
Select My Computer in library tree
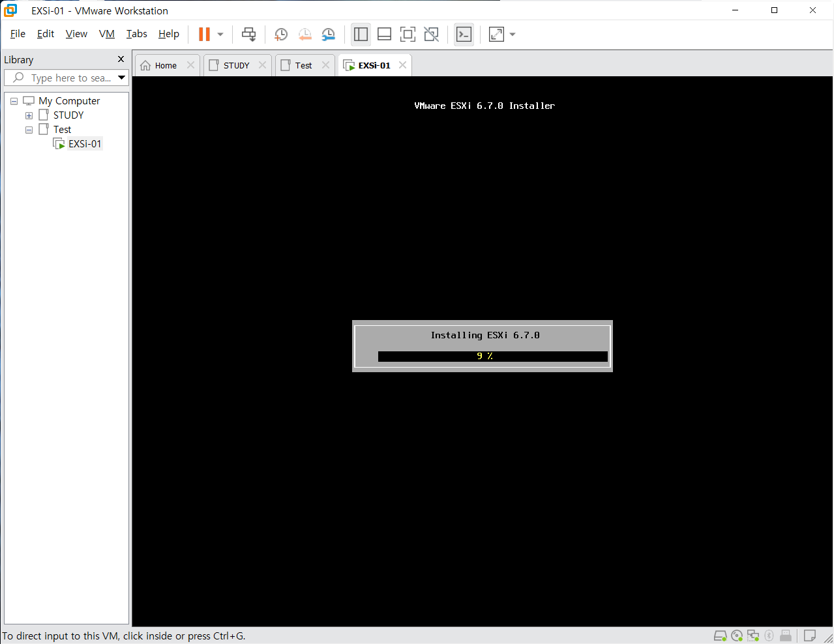pyautogui.click(x=69, y=101)
